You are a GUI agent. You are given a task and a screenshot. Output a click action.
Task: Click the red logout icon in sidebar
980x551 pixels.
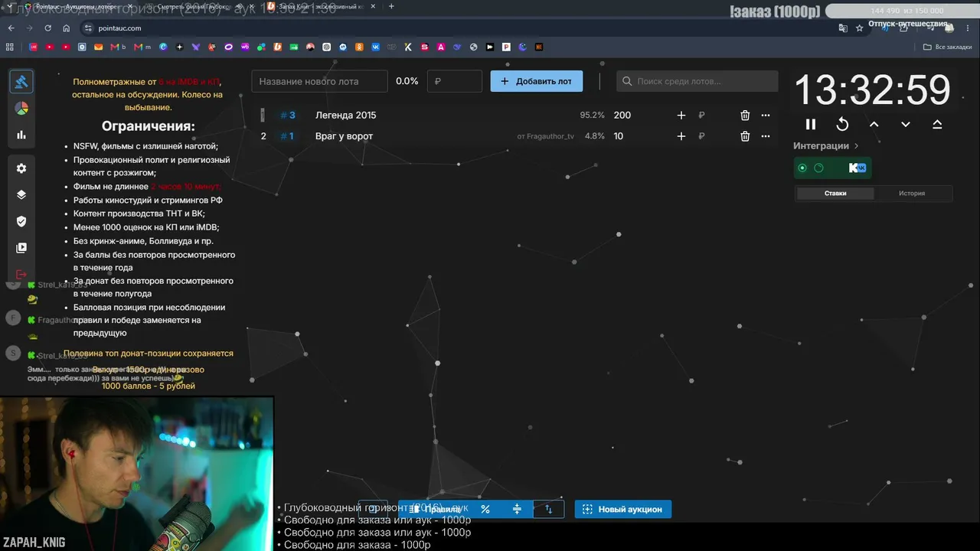point(21,275)
